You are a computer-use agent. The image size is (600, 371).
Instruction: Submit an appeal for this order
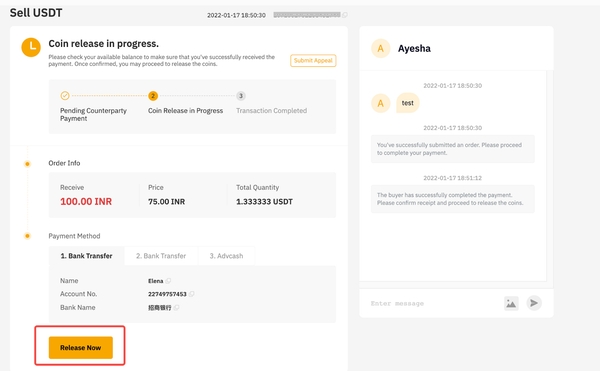(x=313, y=60)
